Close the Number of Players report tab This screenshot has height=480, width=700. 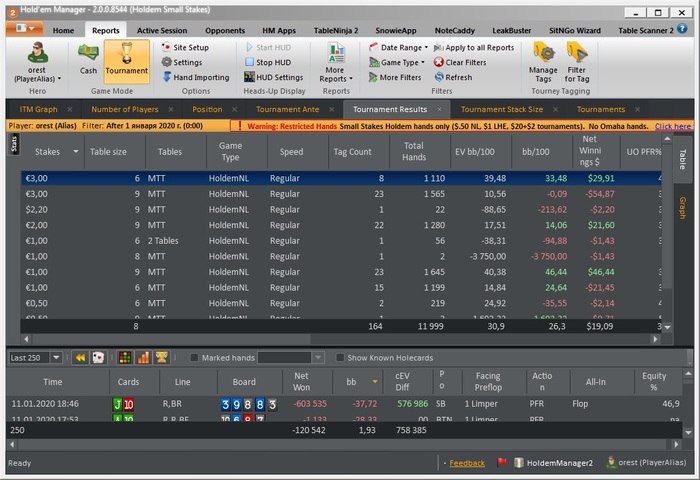pyautogui.click(x=171, y=109)
